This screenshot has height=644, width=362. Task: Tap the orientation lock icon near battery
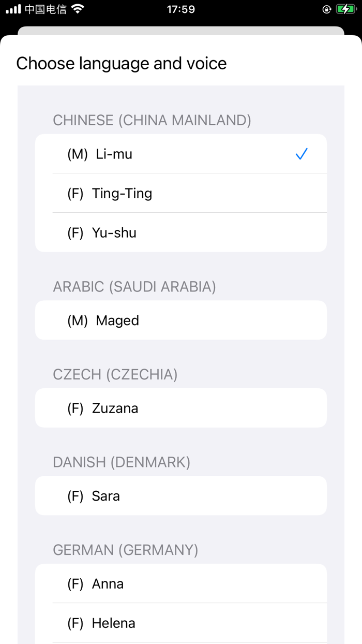coord(326,8)
